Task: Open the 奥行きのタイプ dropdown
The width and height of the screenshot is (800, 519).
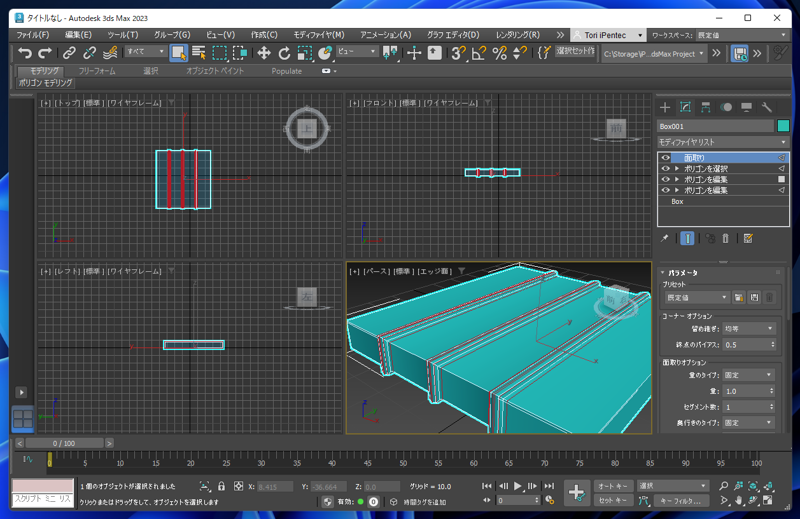Action: point(748,423)
